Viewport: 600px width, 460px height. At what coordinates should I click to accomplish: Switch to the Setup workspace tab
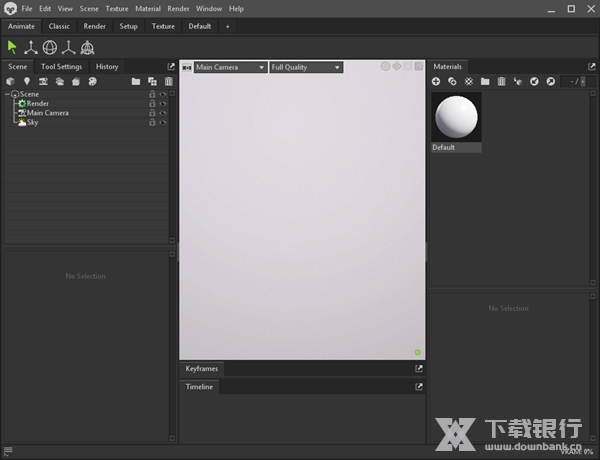click(x=129, y=26)
